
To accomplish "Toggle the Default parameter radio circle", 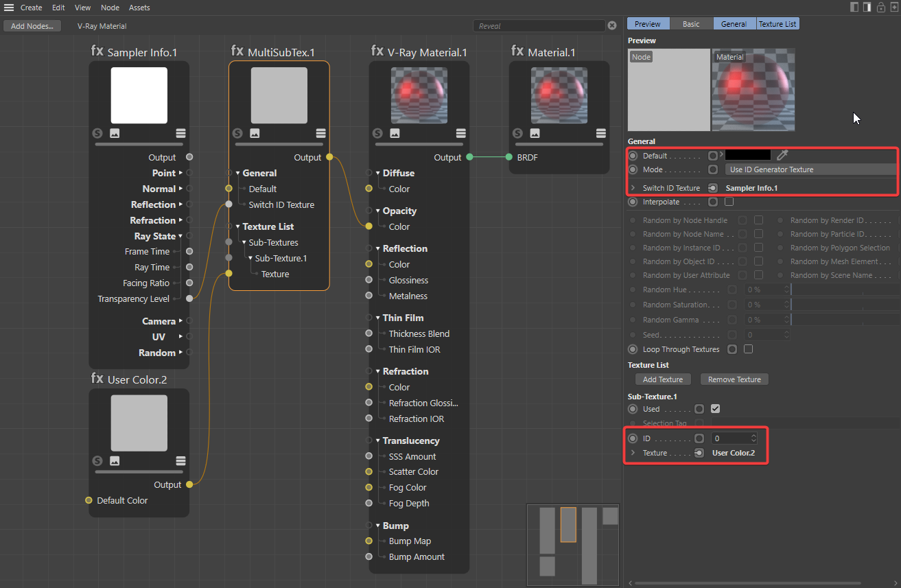I will tap(633, 156).
